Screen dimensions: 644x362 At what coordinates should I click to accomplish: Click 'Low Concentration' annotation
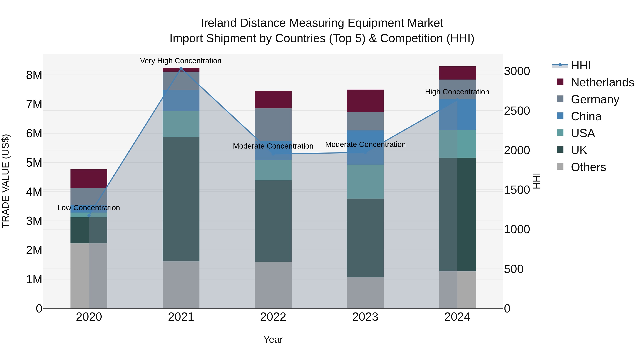[89, 208]
